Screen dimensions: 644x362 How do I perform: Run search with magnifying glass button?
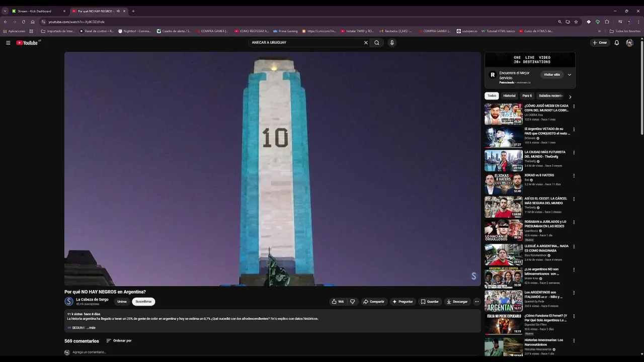pyautogui.click(x=377, y=43)
